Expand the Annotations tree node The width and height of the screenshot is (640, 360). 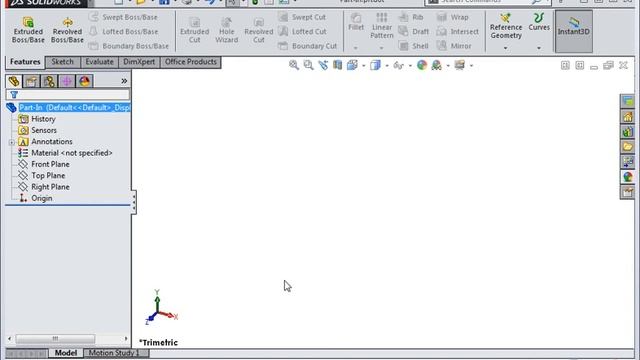coord(11,142)
